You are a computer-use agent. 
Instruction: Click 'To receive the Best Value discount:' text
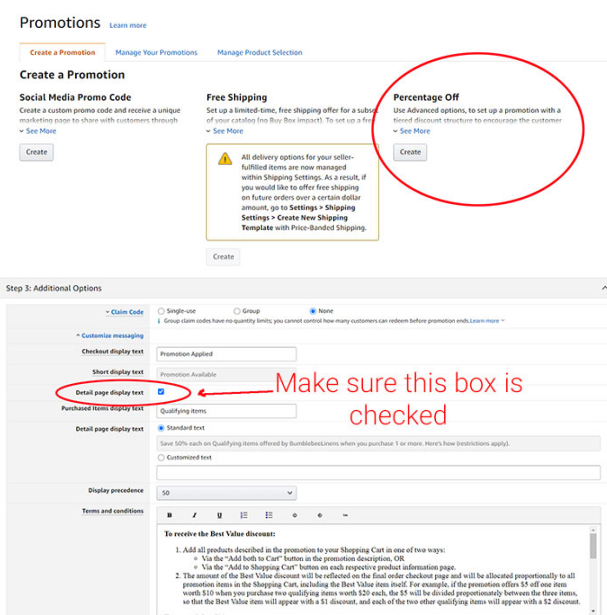[220, 534]
